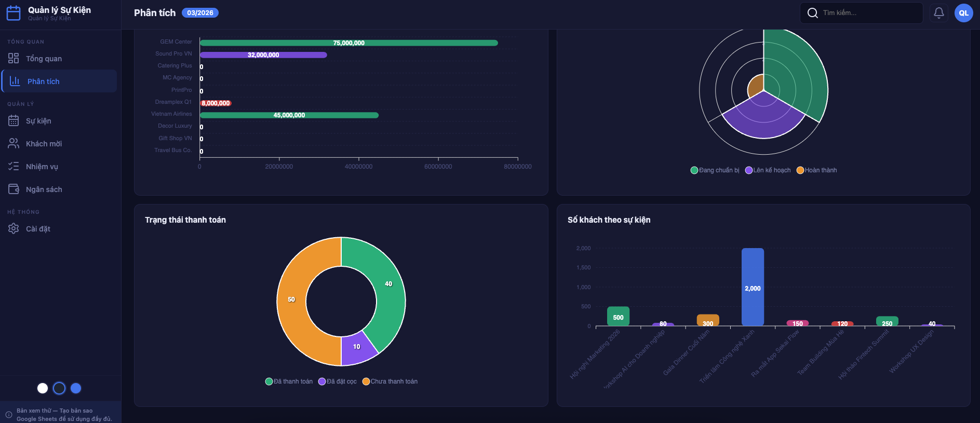Click the Ngân sách wallet icon
The image size is (980, 423).
point(14,189)
